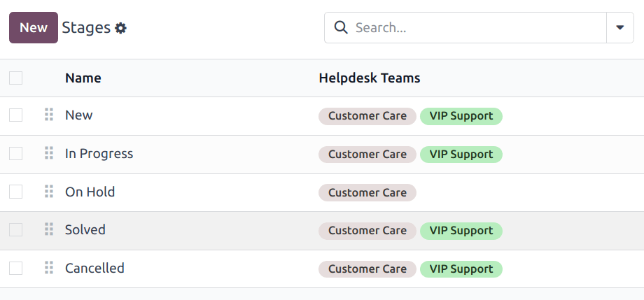
Task: Select the New stage row checkbox
Action: 15,115
